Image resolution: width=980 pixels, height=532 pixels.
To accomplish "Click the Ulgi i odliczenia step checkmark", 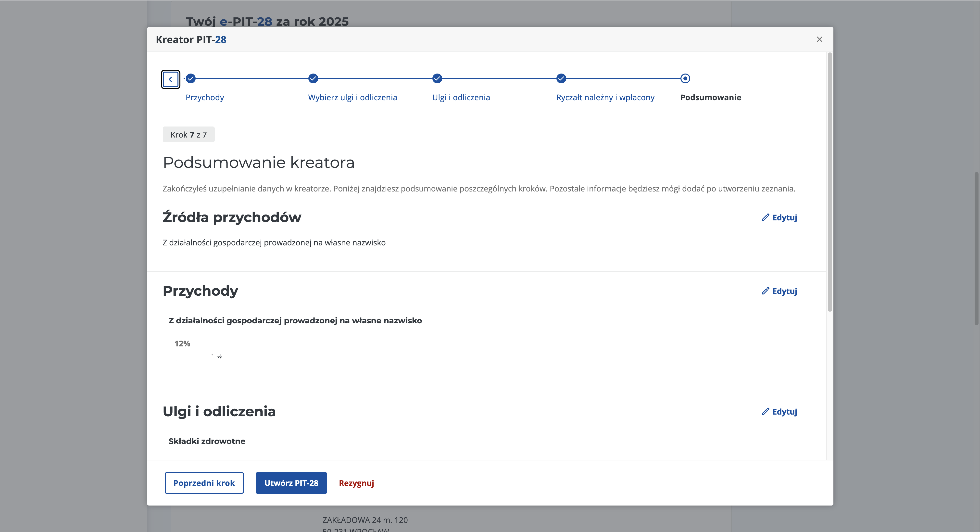I will pyautogui.click(x=437, y=78).
